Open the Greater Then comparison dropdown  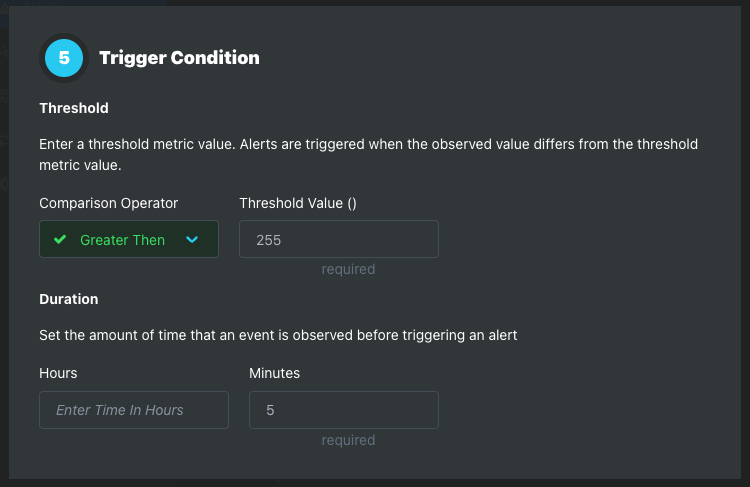[x=129, y=239]
